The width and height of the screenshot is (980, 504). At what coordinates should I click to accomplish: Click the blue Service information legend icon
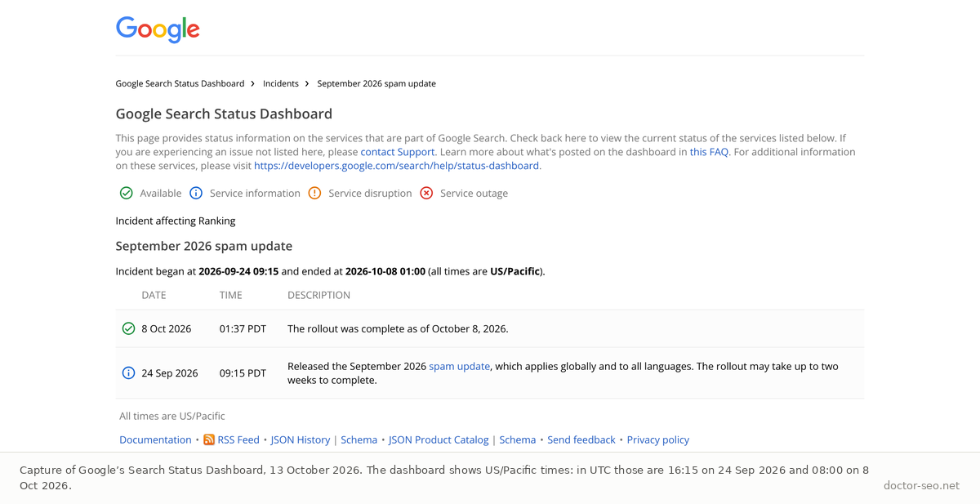click(x=196, y=193)
